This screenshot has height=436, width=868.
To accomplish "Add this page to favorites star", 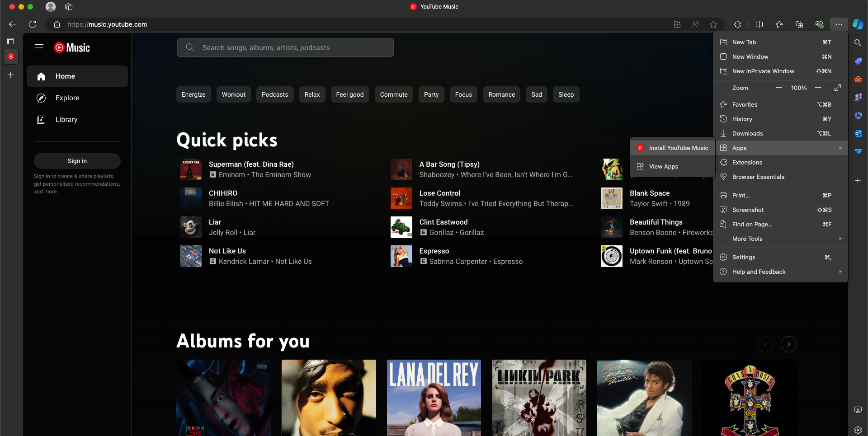I will [713, 24].
